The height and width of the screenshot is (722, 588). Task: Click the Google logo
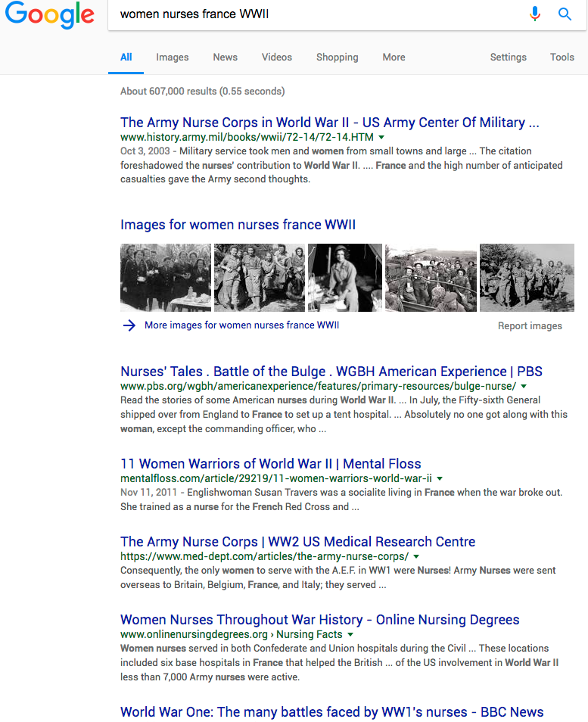[x=50, y=14]
